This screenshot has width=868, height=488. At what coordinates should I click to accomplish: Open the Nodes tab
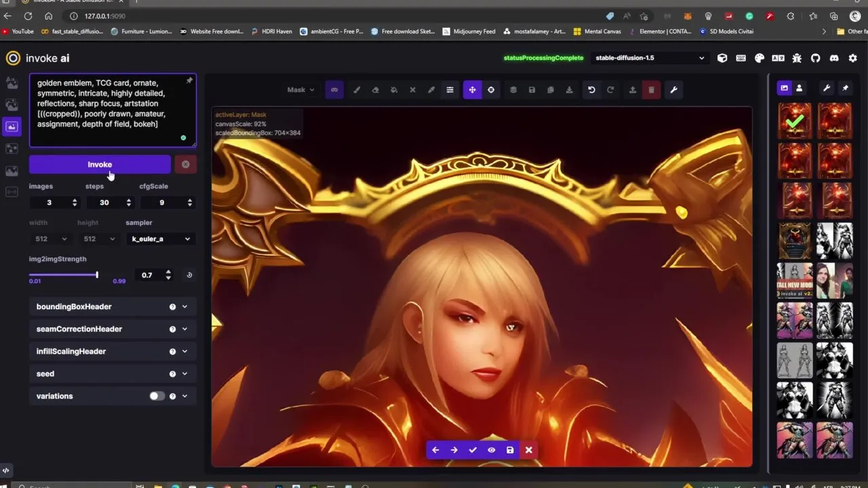[12, 148]
